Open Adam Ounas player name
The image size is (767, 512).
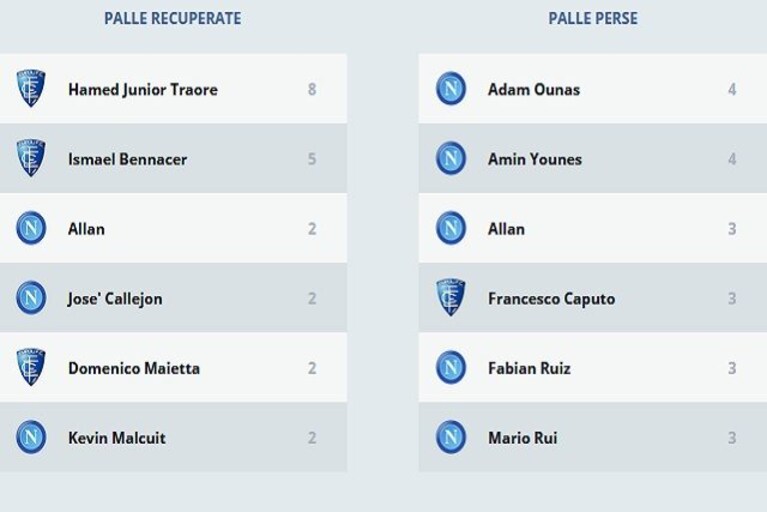pyautogui.click(x=534, y=89)
